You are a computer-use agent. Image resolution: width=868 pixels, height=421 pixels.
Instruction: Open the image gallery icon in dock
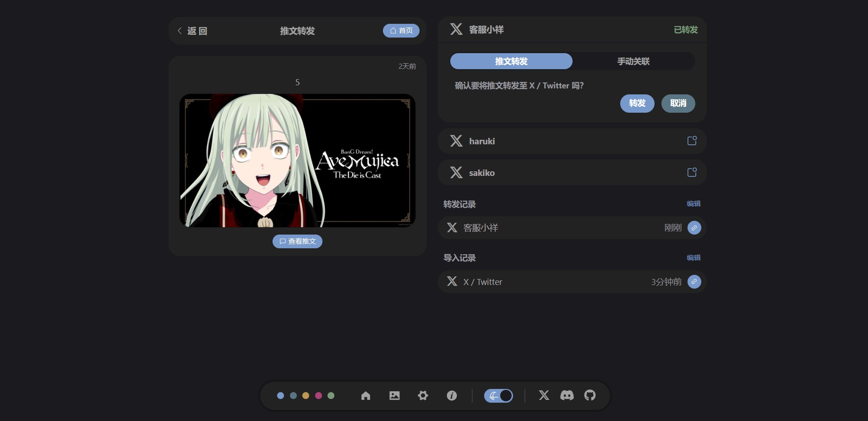click(394, 395)
